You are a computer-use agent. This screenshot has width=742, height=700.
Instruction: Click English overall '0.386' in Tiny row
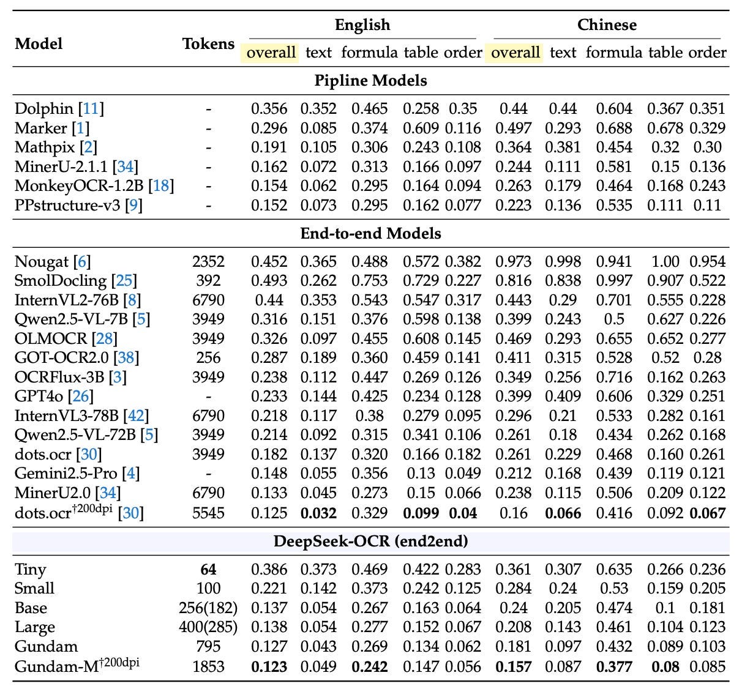(x=269, y=570)
